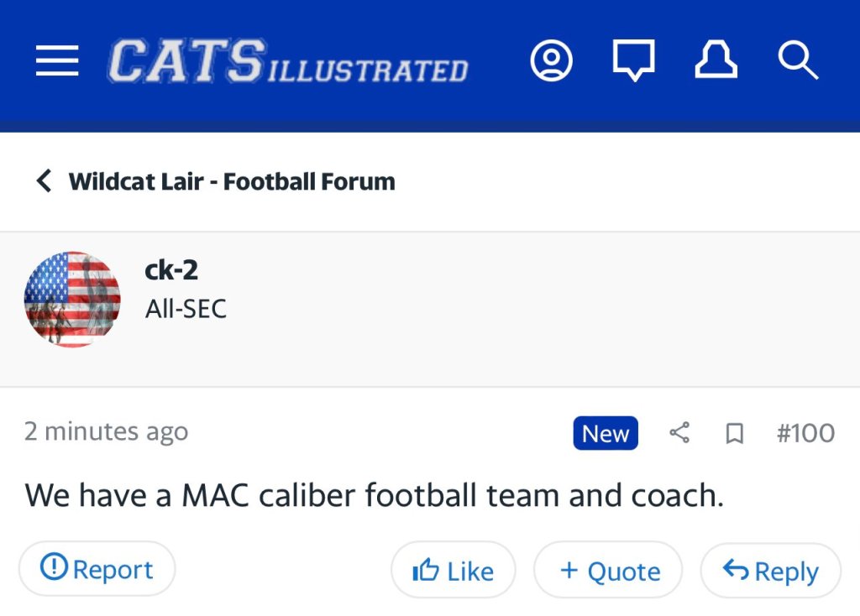Click the New post badge
The image size is (860, 616).
click(x=606, y=433)
